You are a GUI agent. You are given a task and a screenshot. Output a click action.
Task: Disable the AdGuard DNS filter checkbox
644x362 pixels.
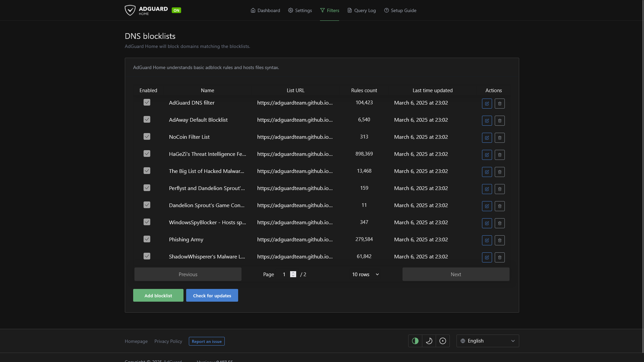click(x=147, y=102)
